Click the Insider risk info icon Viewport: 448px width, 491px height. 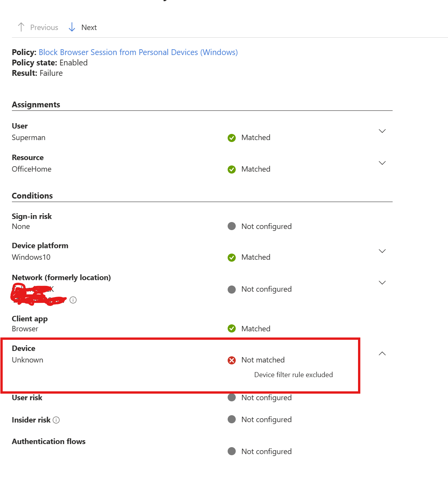[56, 420]
